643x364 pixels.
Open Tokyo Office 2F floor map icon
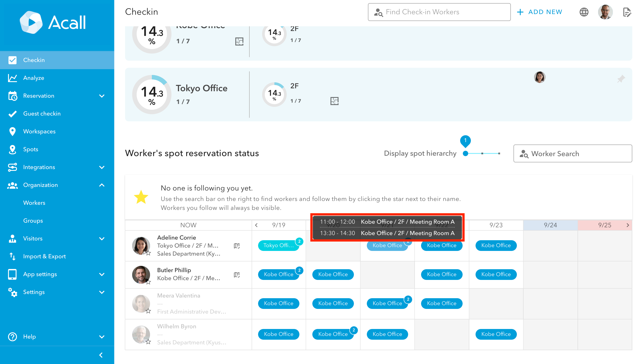pos(334,101)
